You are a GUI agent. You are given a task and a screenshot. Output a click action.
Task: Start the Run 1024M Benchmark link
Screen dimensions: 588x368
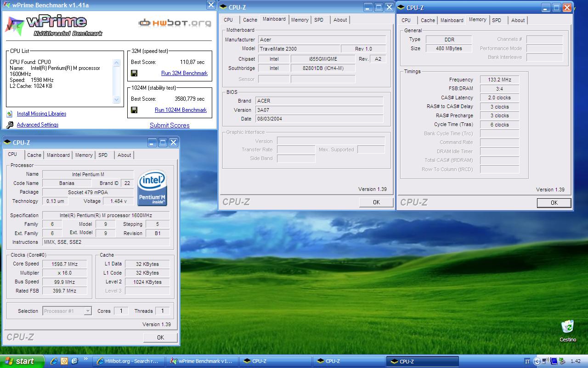181,110
